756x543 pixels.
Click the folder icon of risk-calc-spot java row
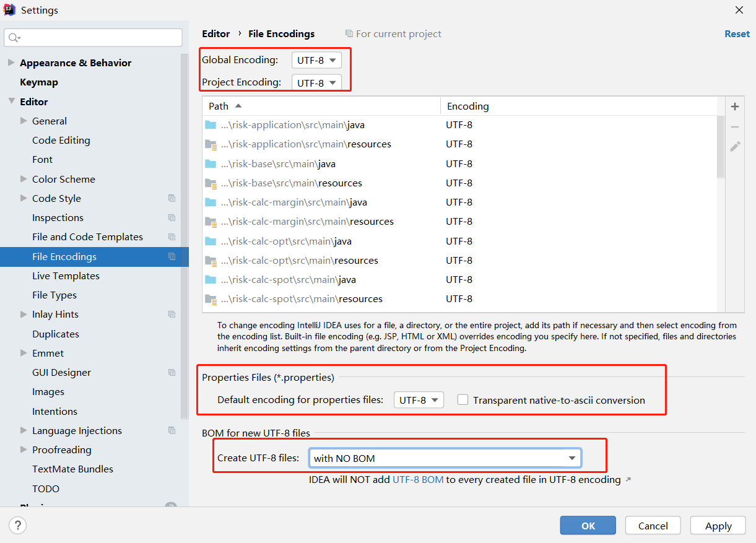[x=211, y=280]
